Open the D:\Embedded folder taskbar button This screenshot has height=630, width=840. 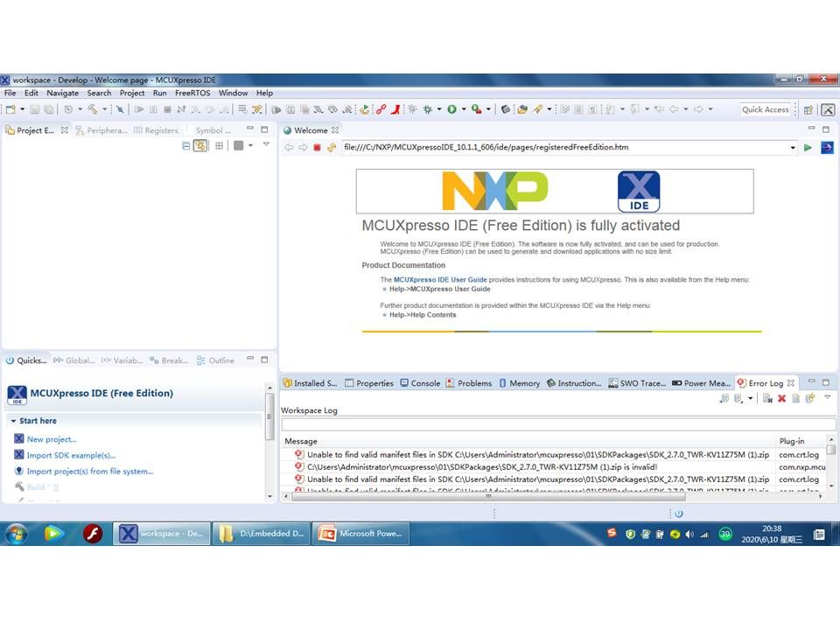[x=261, y=534]
